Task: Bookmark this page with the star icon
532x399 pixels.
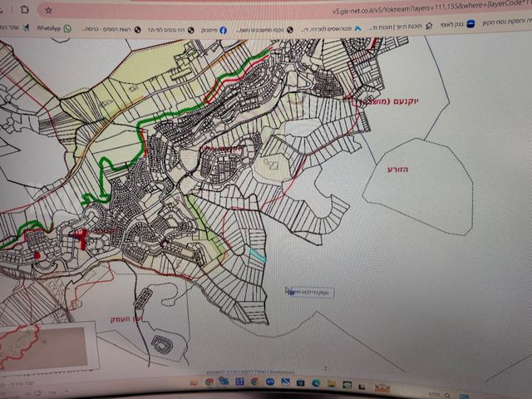Action: coord(48,11)
